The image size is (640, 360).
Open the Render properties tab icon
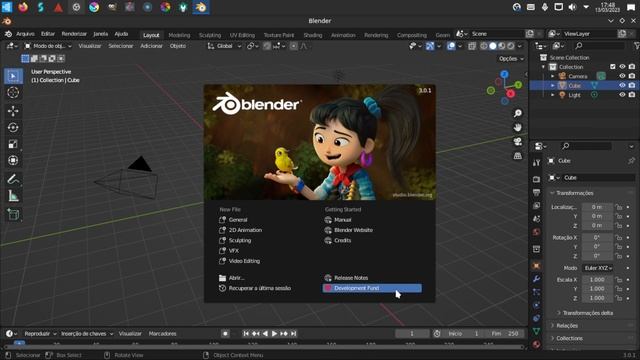(x=536, y=179)
